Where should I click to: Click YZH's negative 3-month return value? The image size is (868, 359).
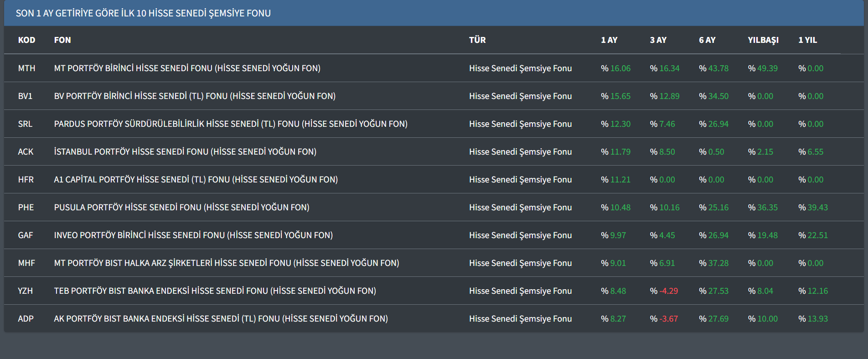668,291
